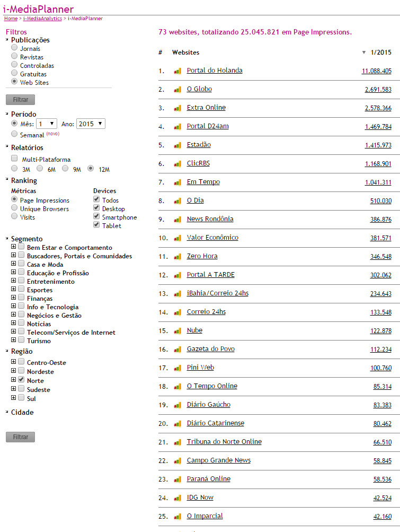The width and height of the screenshot is (400, 532).
Task: Click the Filtrar button under Publicações
Action: [20, 100]
